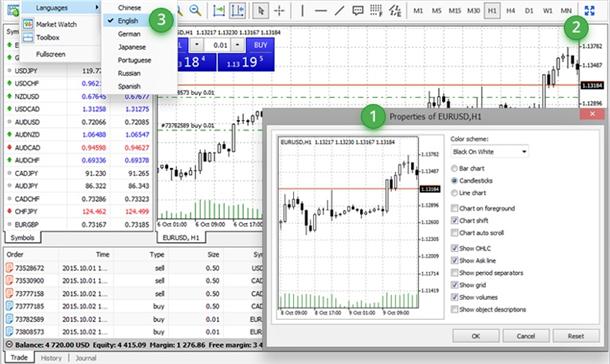Open the volume decrease dropdown arrow
The image size is (610, 364).
(x=197, y=45)
